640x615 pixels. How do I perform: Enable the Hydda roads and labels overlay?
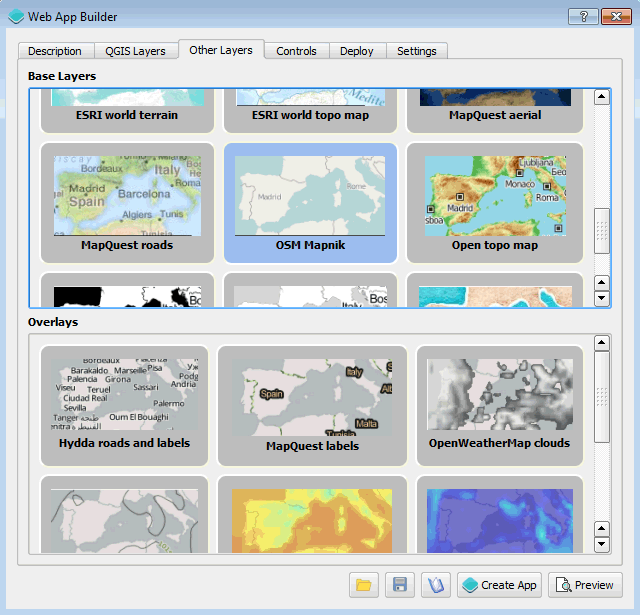coord(124,405)
